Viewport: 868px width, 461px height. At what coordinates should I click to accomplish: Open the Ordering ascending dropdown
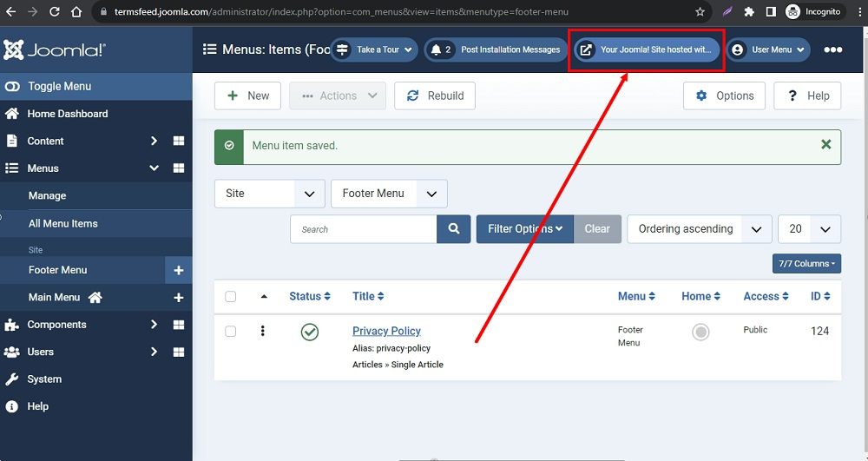(699, 229)
